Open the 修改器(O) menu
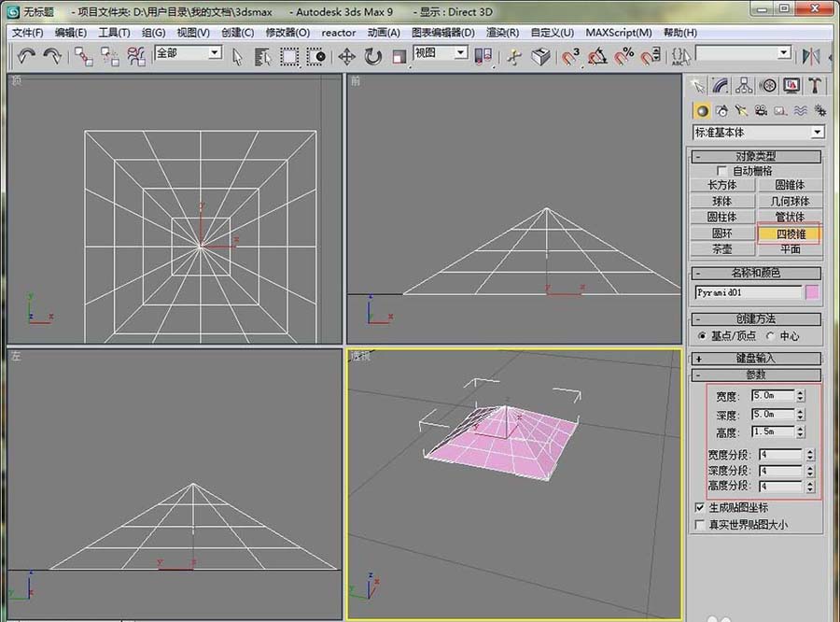Viewport: 840px width, 622px height. click(x=287, y=32)
